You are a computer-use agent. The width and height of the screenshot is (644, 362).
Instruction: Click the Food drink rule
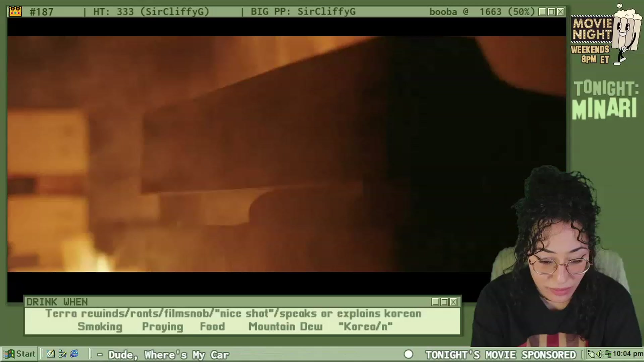coord(212,326)
